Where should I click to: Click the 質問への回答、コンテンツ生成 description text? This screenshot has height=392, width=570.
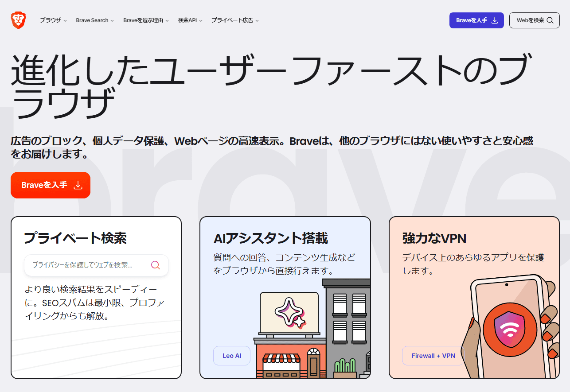(x=284, y=264)
